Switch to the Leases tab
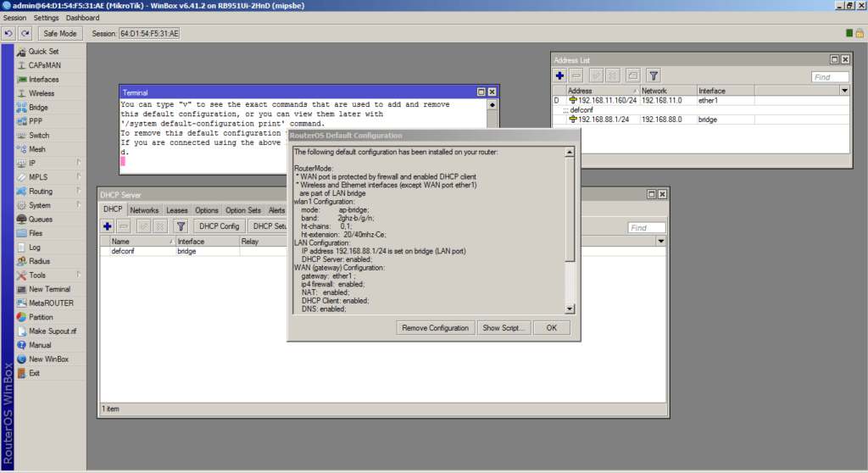This screenshot has height=473, width=868. point(176,210)
